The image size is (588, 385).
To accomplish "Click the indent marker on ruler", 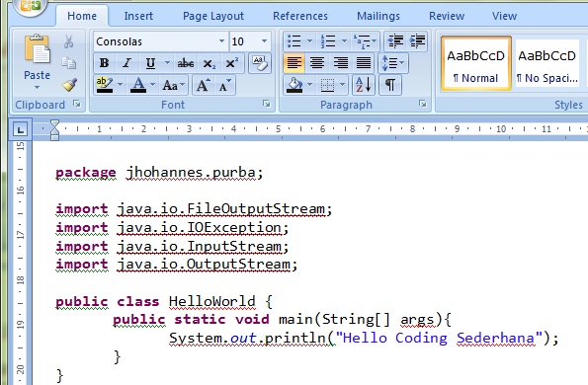I will coord(54,129).
